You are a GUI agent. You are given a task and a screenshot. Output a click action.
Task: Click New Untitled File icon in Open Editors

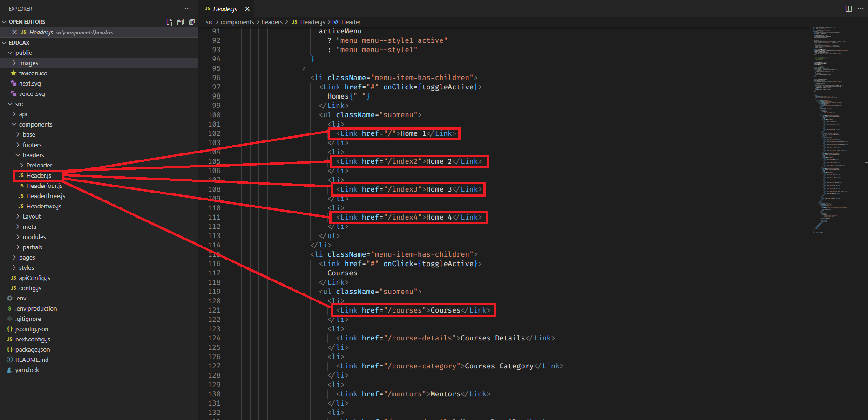tap(170, 22)
